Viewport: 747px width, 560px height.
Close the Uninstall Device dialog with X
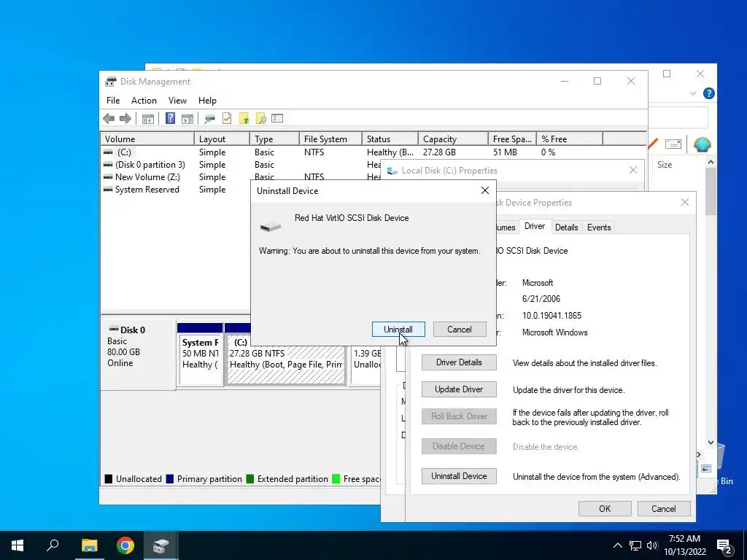485,190
